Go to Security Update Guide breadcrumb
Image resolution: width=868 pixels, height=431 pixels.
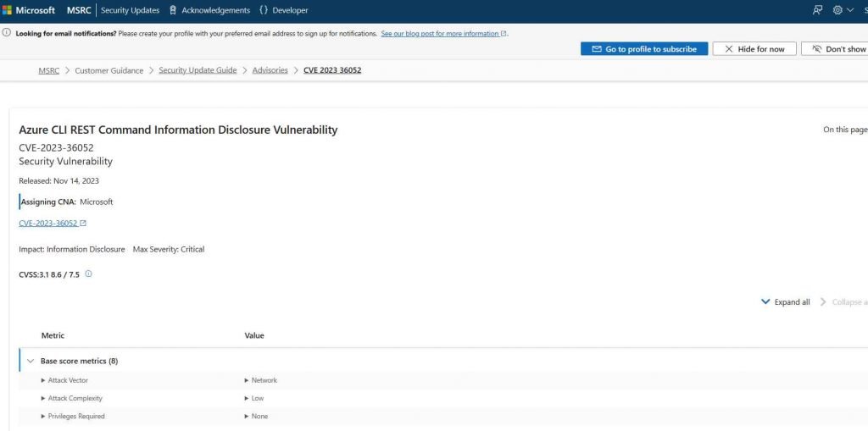pos(198,70)
